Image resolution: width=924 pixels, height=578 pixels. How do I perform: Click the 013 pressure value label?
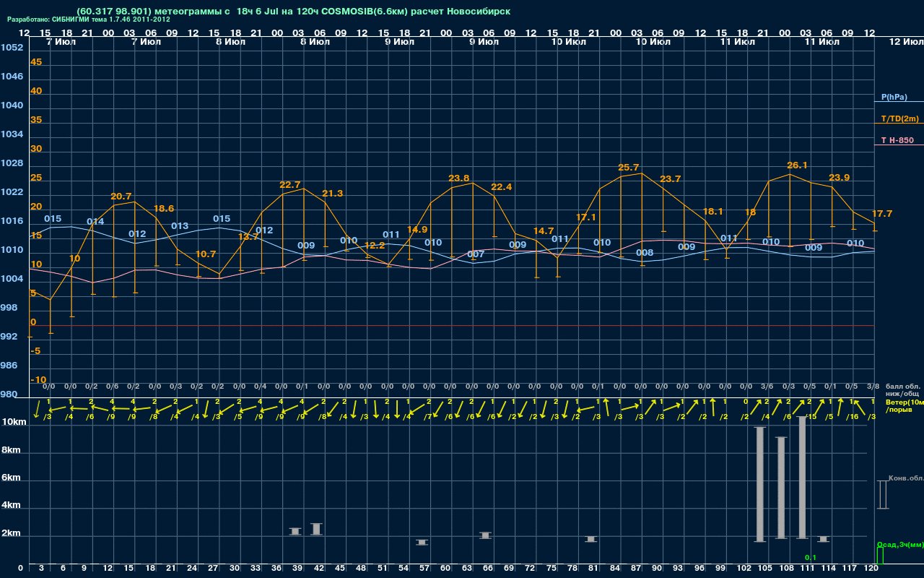180,226
